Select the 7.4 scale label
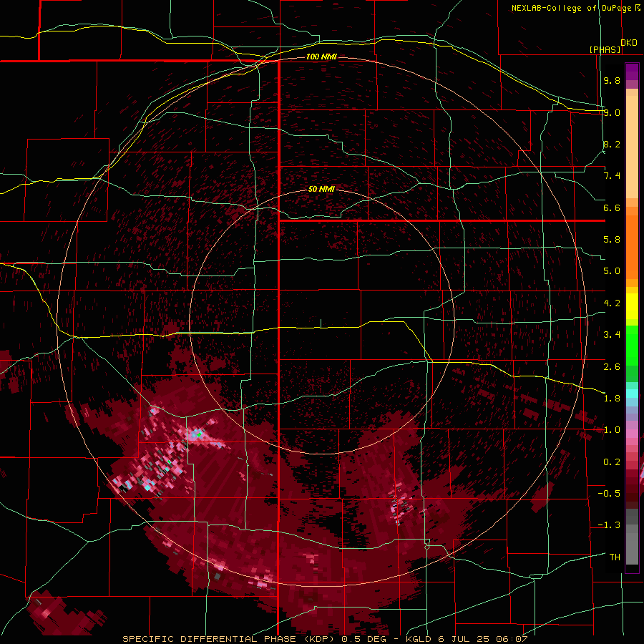644x644 pixels. click(x=612, y=176)
